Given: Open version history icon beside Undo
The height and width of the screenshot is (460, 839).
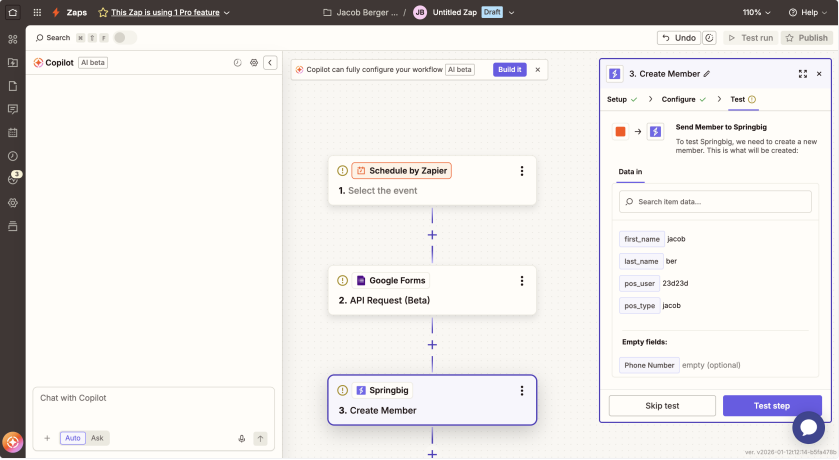Looking at the screenshot, I should [710, 38].
